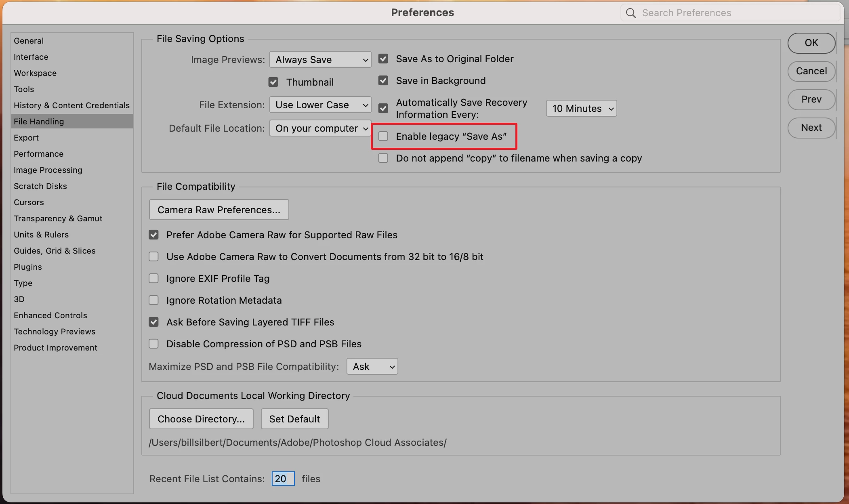This screenshot has height=504, width=849.
Task: Enable legacy "Save As" checkbox
Action: [383, 136]
